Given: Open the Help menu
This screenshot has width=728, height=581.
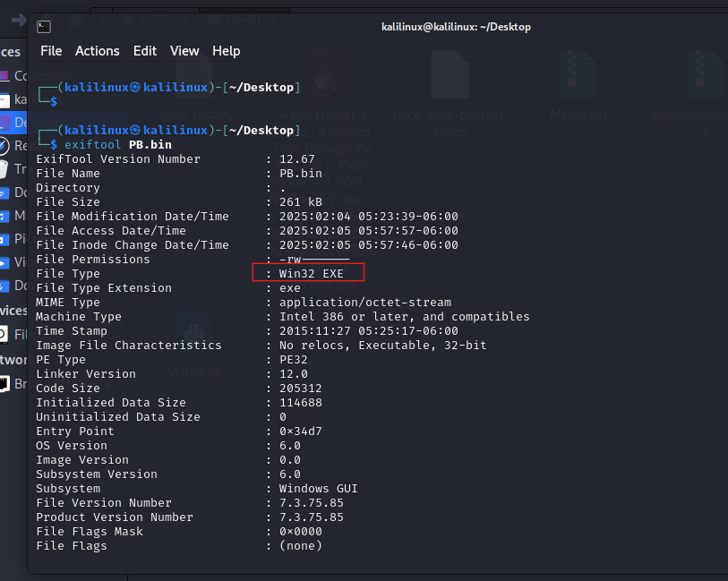Looking at the screenshot, I should point(227,51).
